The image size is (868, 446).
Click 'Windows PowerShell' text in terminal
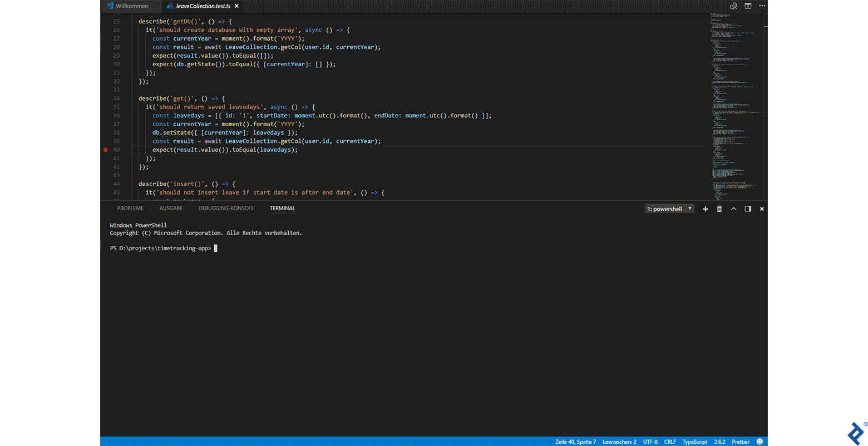[138, 225]
